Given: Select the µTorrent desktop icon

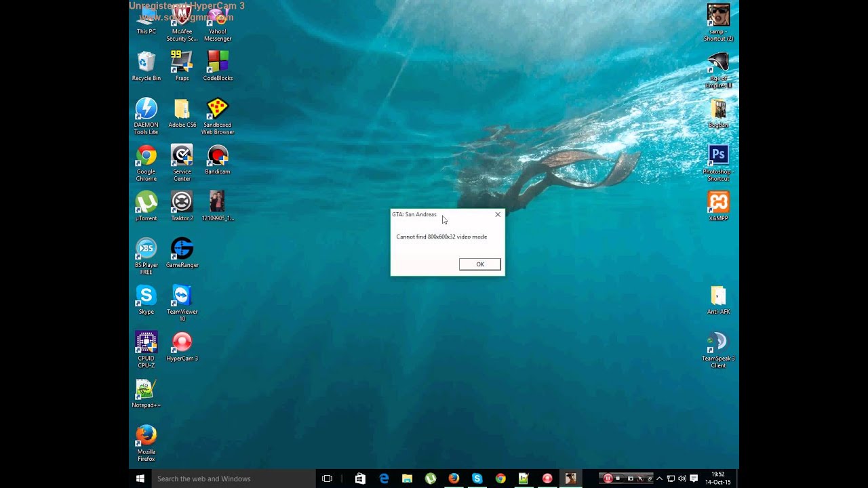Looking at the screenshot, I should click(146, 207).
